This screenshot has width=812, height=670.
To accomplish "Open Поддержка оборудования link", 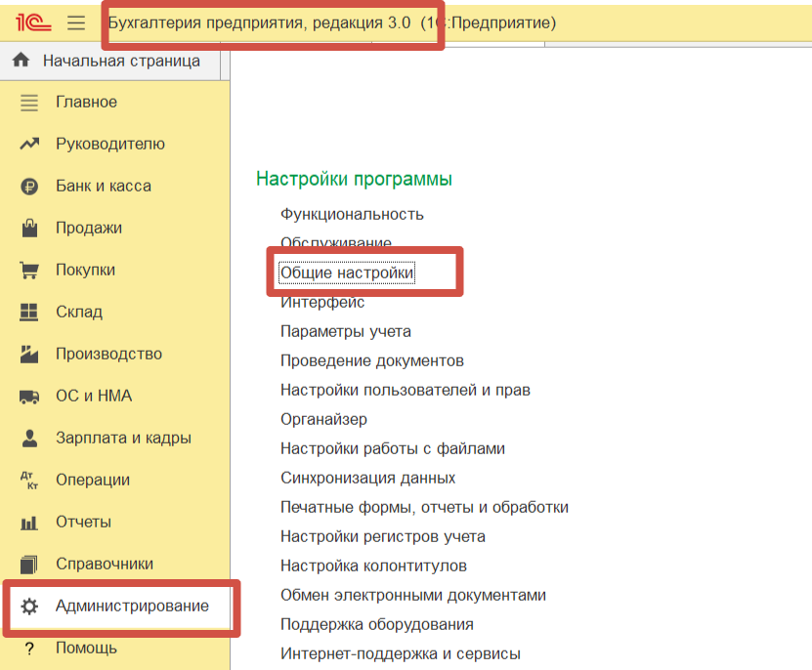I will click(x=377, y=624).
